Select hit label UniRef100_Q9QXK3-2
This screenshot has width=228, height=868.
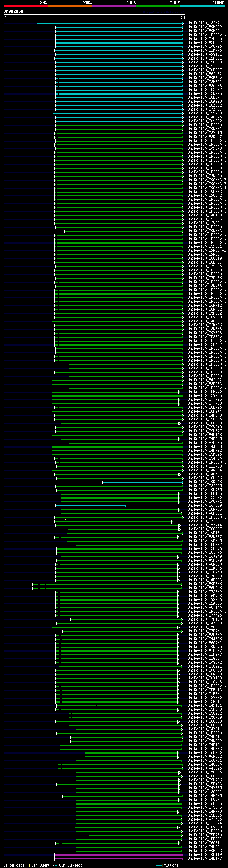click(207, 180)
